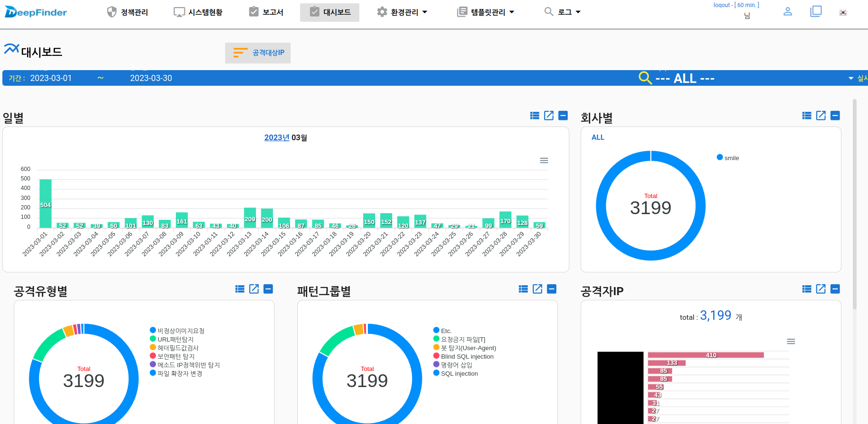Open list view for 일별 panel
The width and height of the screenshot is (868, 424).
534,116
